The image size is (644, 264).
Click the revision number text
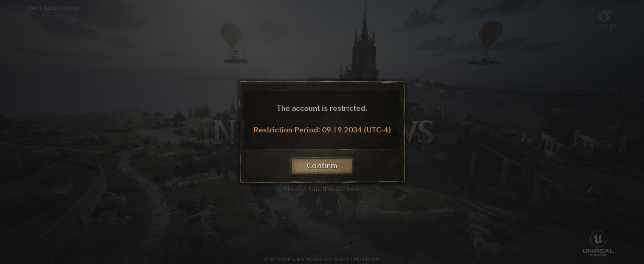tap(52, 8)
